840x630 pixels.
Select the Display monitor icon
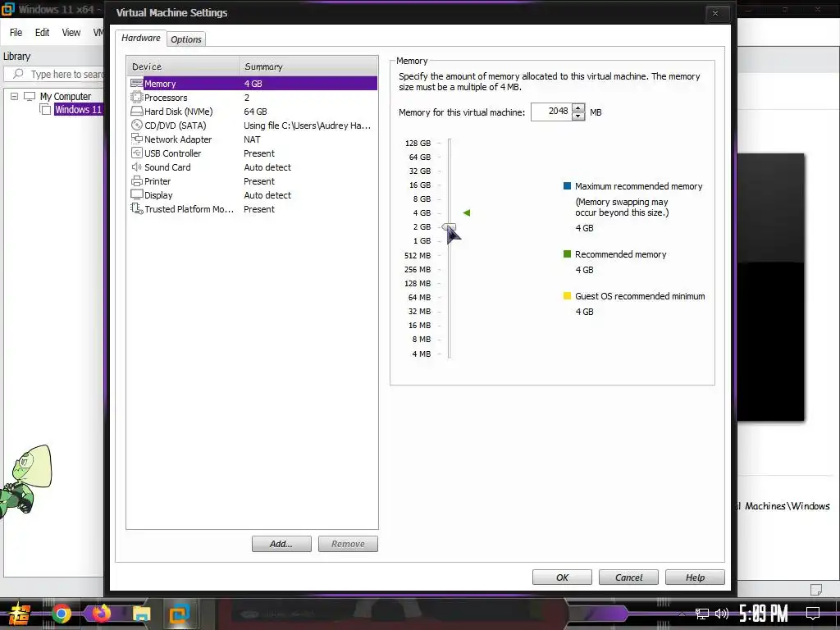pyautogui.click(x=137, y=194)
